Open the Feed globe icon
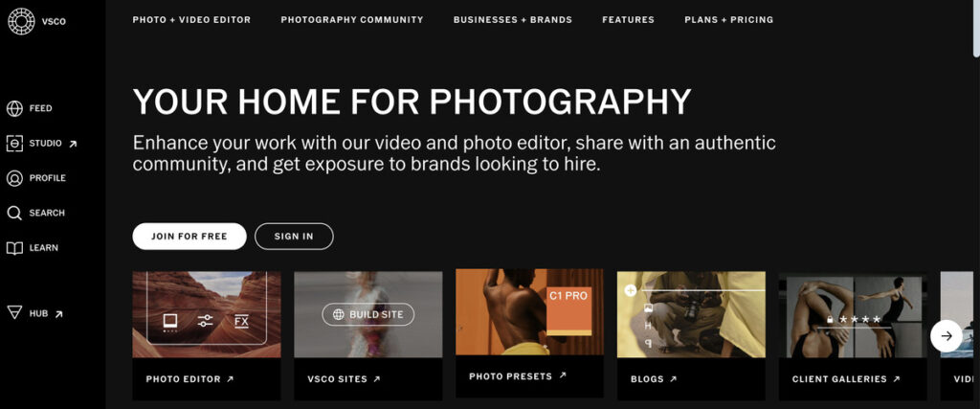This screenshot has height=409, width=980. point(14,109)
